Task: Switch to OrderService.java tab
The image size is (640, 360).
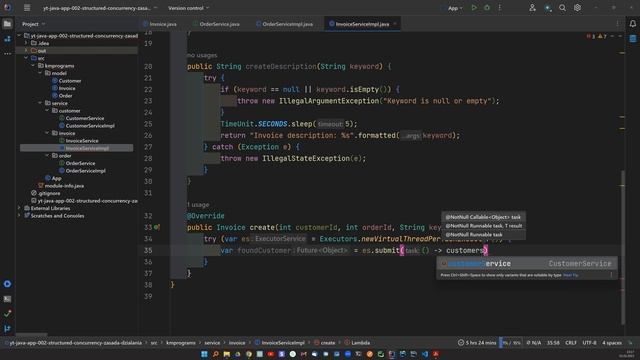Action: [216, 24]
